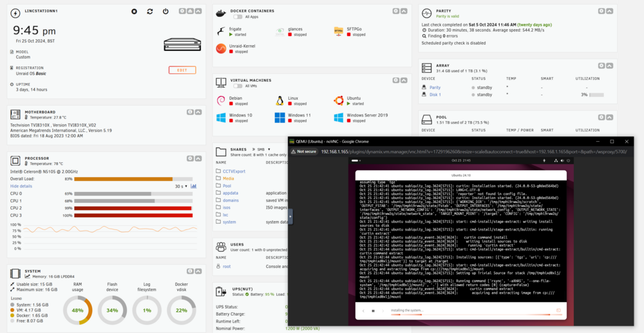Open the Ubuntu VM icon
This screenshot has width=644, height=333.
point(339,100)
